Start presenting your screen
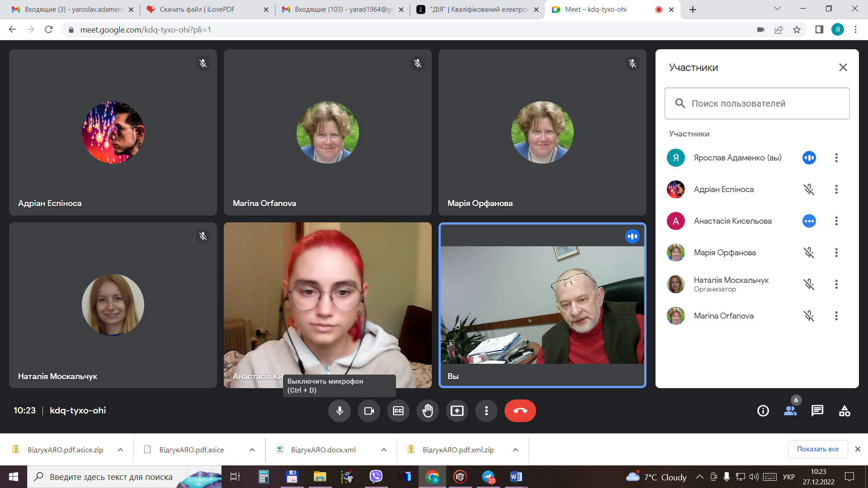Viewport: 868px width, 488px height. pos(457,411)
